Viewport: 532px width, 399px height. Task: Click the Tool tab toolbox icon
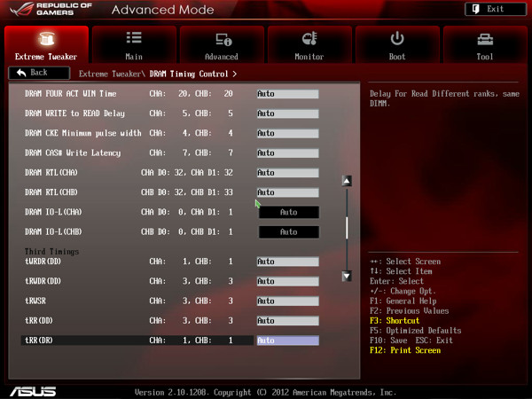(x=485, y=39)
